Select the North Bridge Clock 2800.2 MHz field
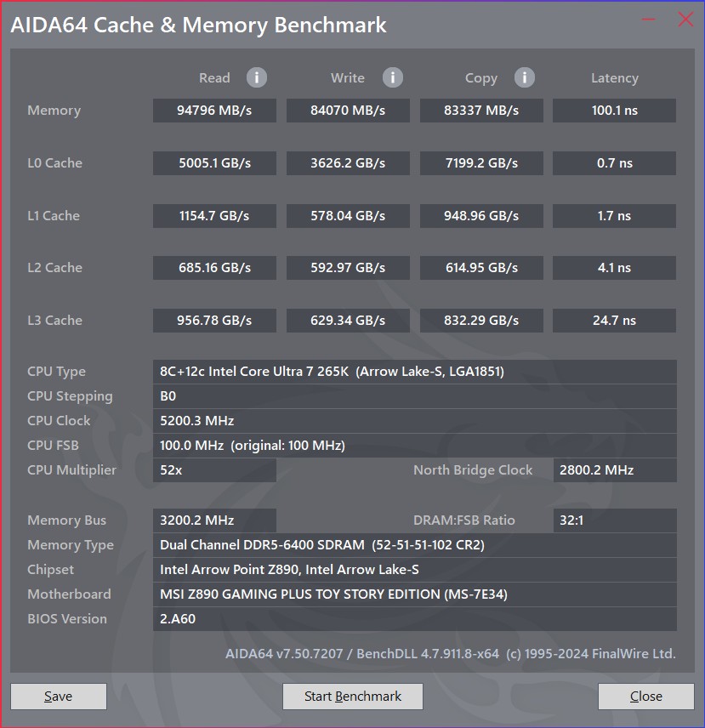Screen dimensions: 705x728 click(x=615, y=469)
